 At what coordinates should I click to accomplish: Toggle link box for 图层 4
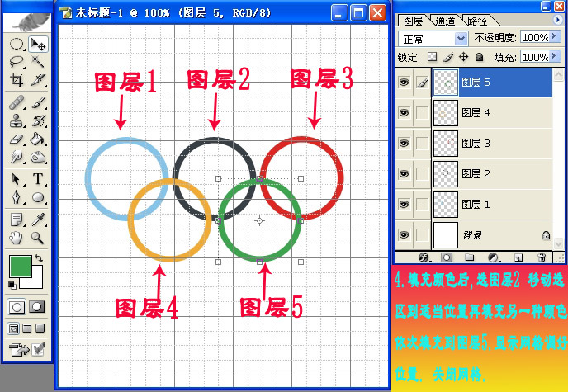422,113
